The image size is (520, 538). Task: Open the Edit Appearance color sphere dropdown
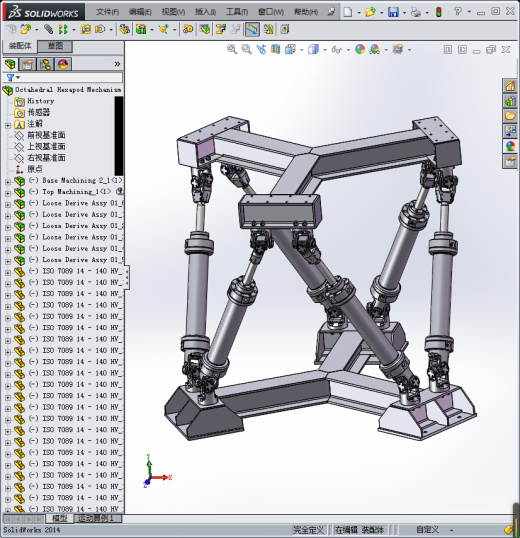click(x=360, y=50)
